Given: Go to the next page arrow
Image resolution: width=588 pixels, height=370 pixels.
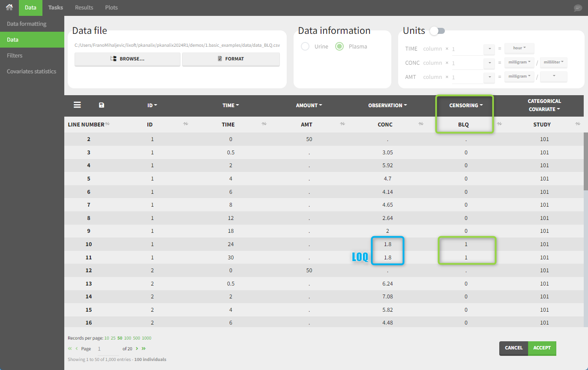Looking at the screenshot, I should tap(137, 349).
